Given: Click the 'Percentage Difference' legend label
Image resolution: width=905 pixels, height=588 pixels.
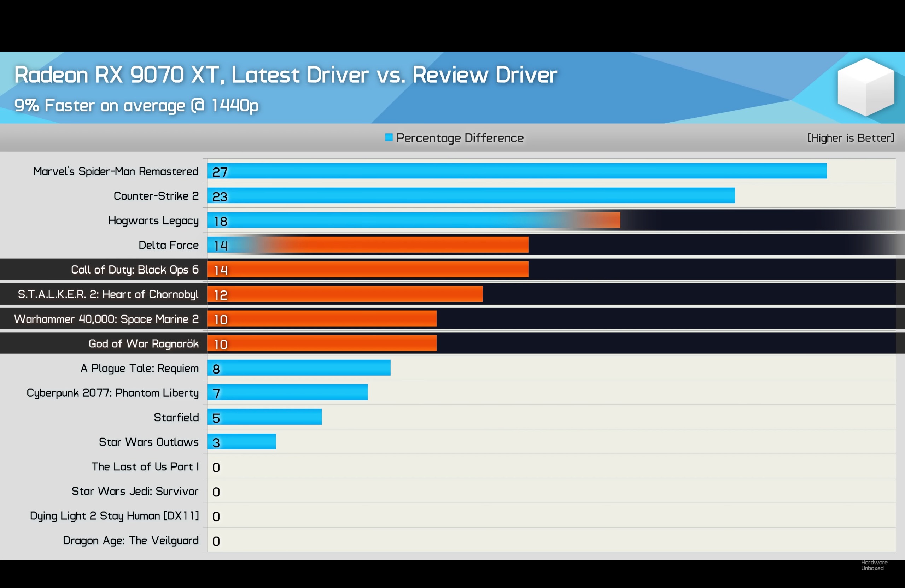Looking at the screenshot, I should coord(460,138).
